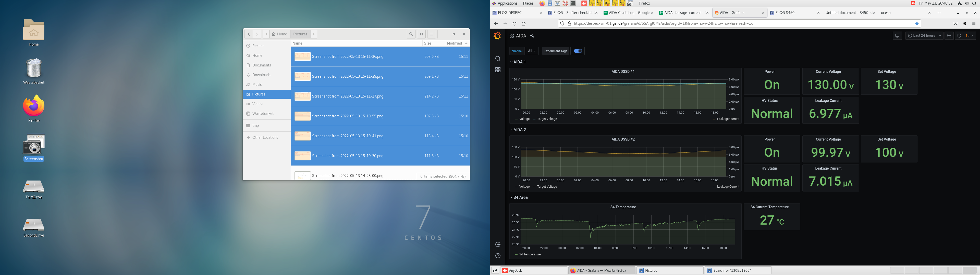The width and height of the screenshot is (980, 275).
Task: Click the Home path button in file manager
Action: point(280,34)
